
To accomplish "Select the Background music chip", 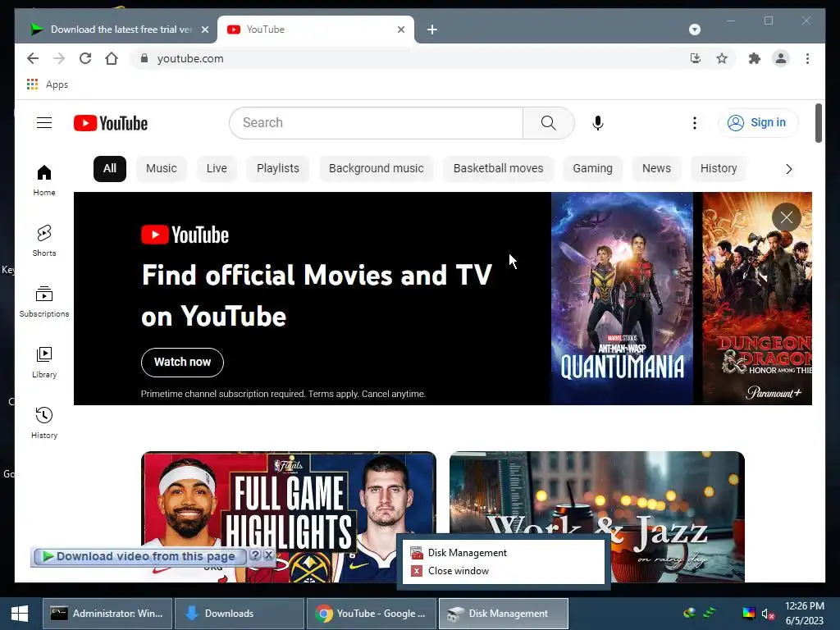I will click(x=376, y=169).
